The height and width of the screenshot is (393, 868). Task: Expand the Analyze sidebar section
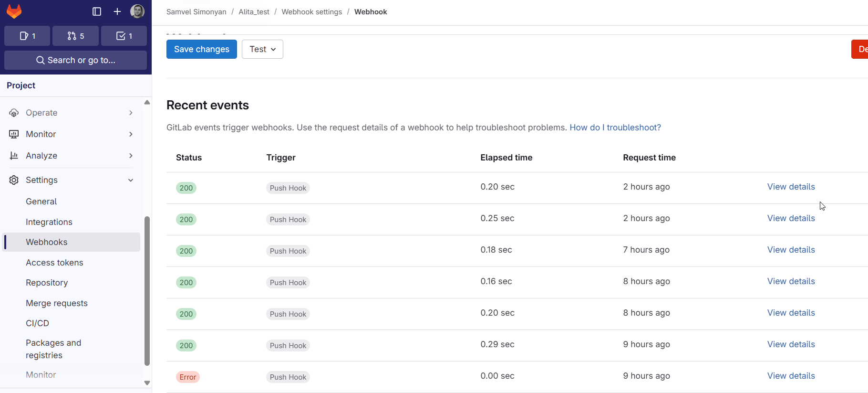tap(72, 156)
